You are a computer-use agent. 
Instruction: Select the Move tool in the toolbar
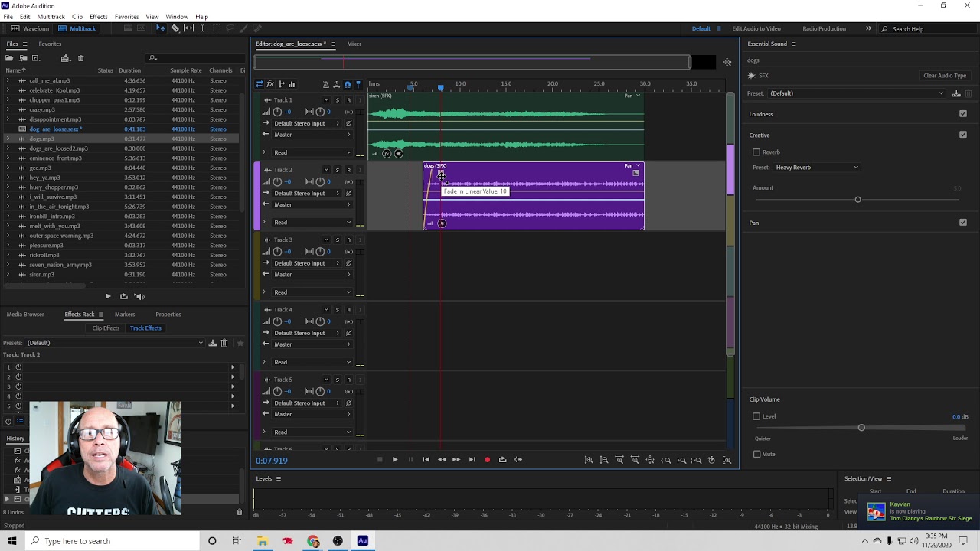pyautogui.click(x=161, y=28)
